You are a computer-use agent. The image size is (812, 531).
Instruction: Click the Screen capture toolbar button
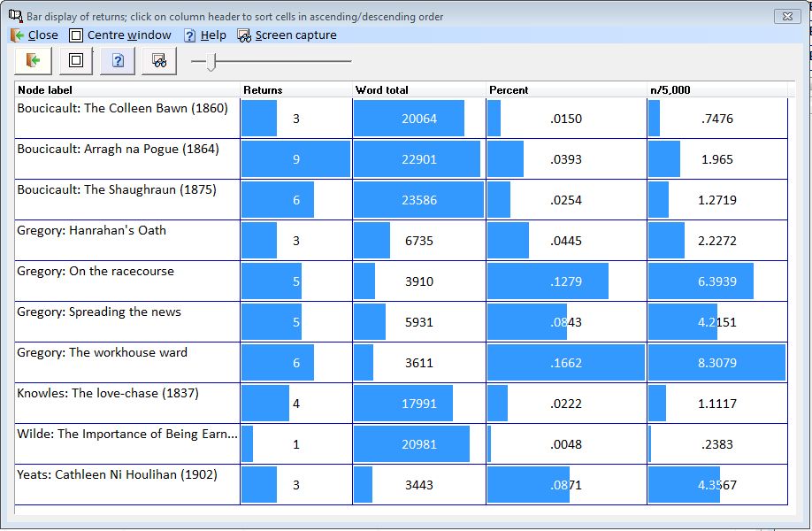tap(159, 61)
